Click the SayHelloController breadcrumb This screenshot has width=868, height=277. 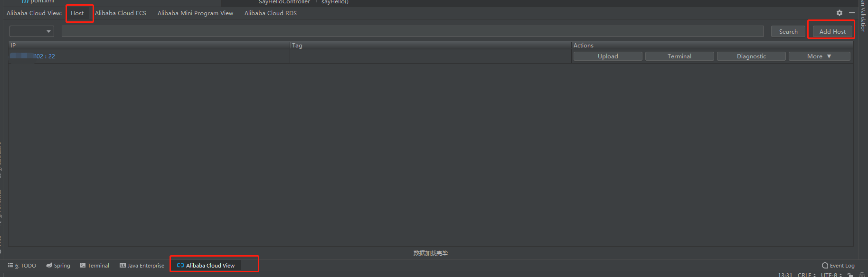click(x=284, y=2)
